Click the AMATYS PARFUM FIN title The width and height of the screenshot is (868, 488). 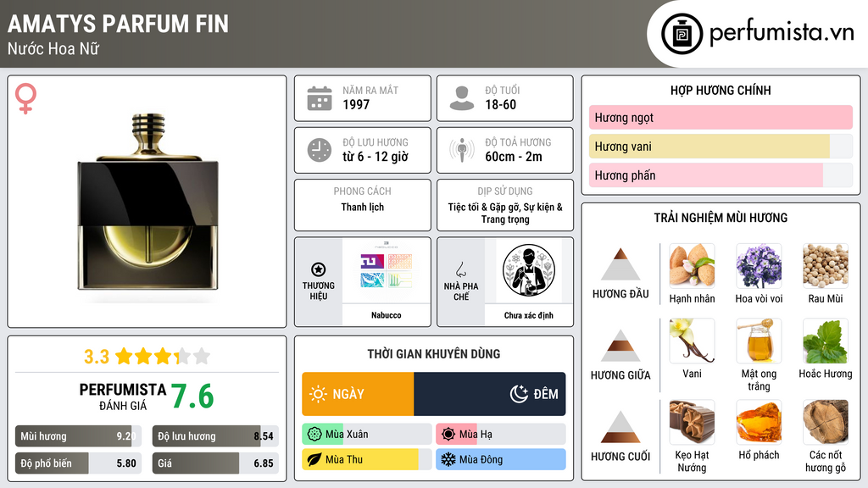point(118,24)
